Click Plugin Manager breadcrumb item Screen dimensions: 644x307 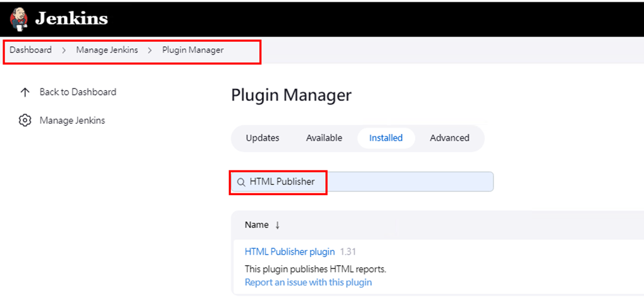pos(193,50)
